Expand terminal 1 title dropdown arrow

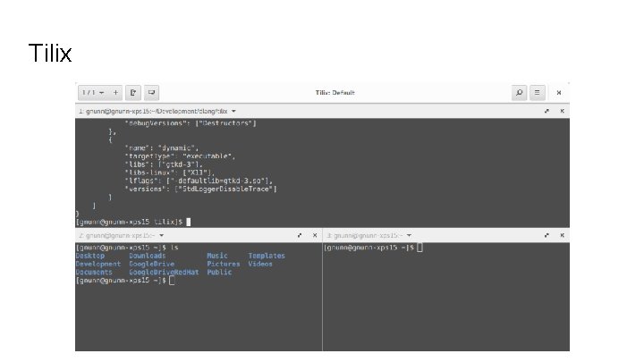tap(233, 111)
